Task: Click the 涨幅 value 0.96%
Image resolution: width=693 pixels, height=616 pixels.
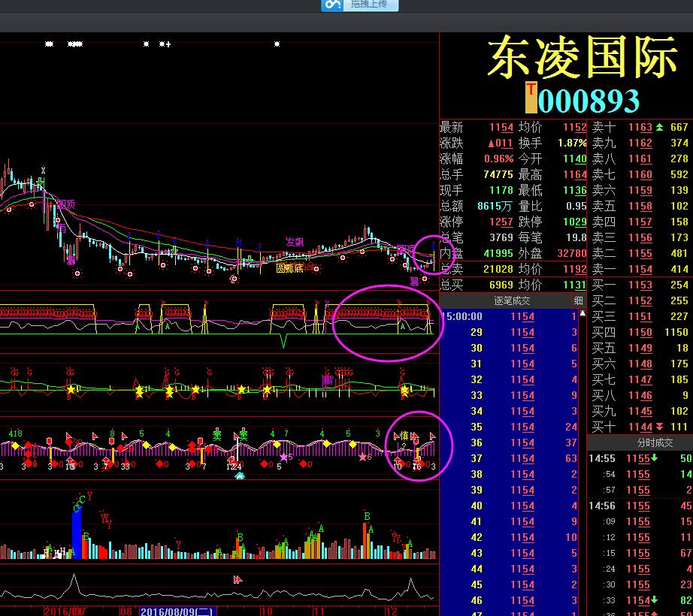Action: 498,159
